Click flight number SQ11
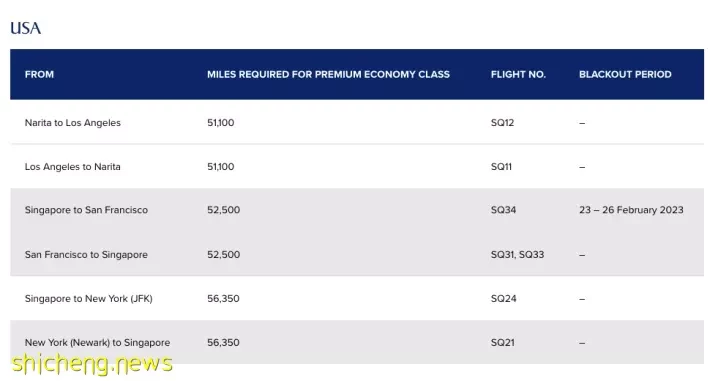The width and height of the screenshot is (710, 381). click(501, 166)
